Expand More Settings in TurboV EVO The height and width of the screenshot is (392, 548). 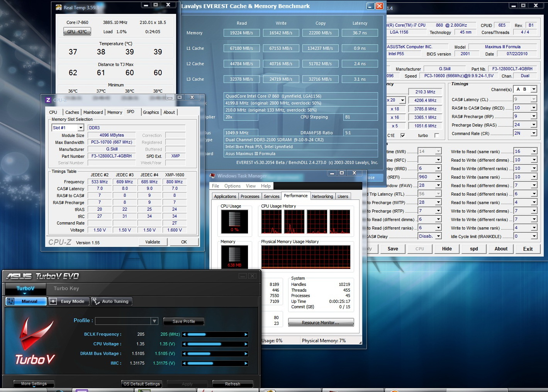(x=34, y=384)
